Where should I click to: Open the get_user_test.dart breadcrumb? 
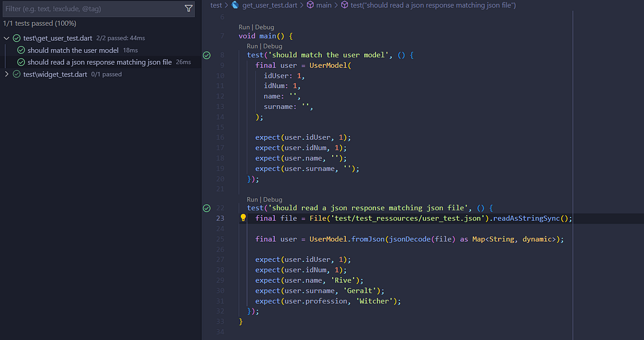(x=269, y=5)
